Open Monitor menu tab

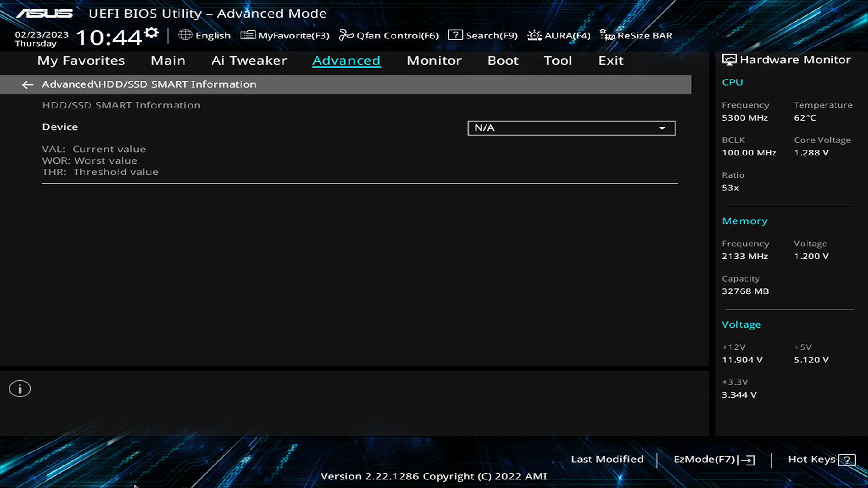[x=434, y=60]
